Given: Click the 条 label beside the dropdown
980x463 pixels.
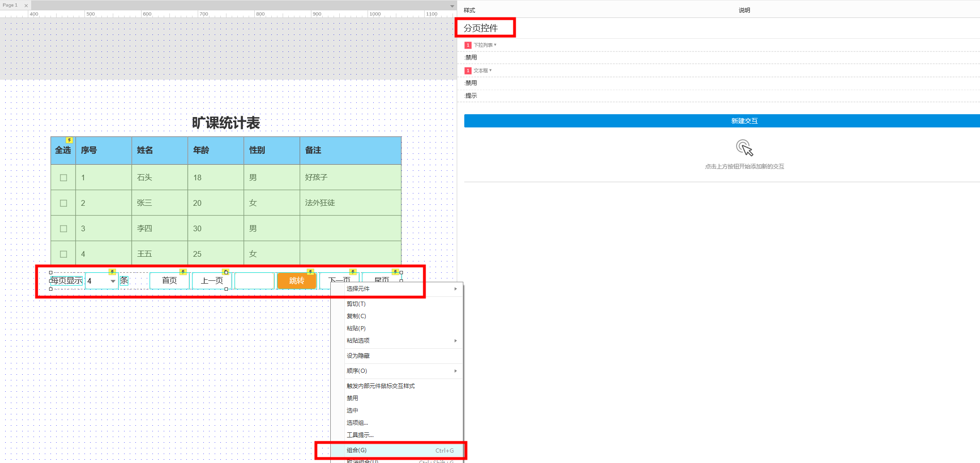Looking at the screenshot, I should 124,281.
